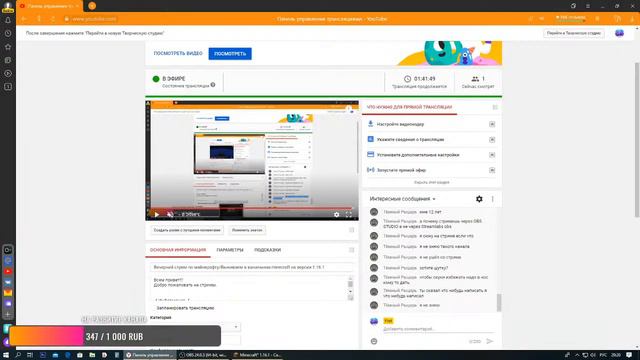This screenshot has width=640, height=360.
Task: Open history clock icon in browser sidebar
Action: pos(8,33)
